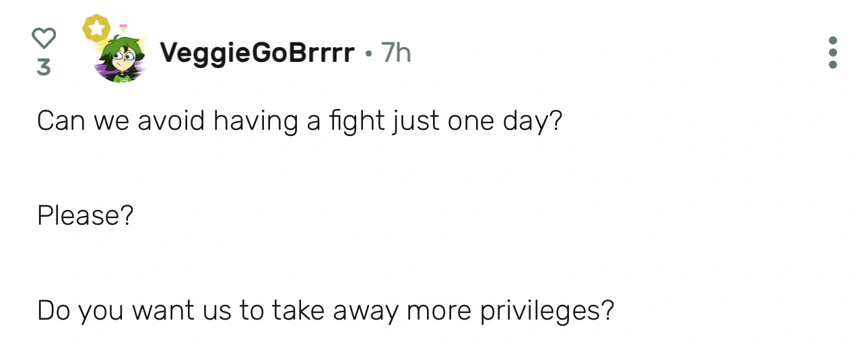
Task: Click the "Please?" line of the comment
Action: click(86, 216)
